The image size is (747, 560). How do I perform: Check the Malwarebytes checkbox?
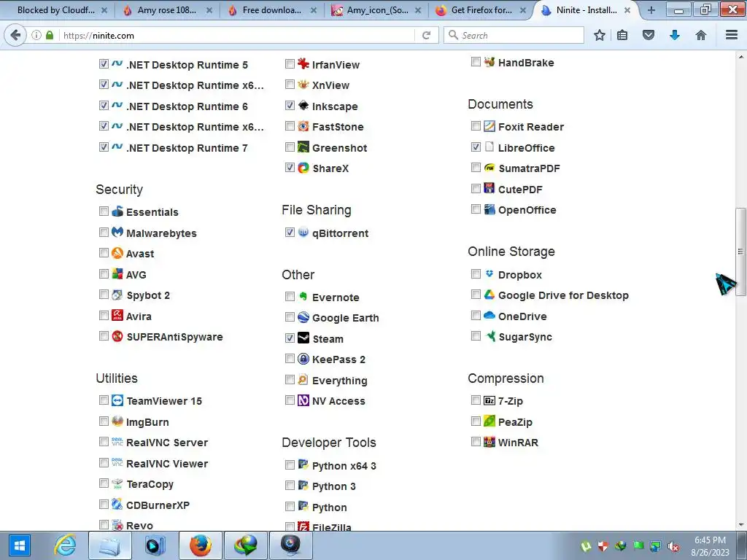point(104,232)
